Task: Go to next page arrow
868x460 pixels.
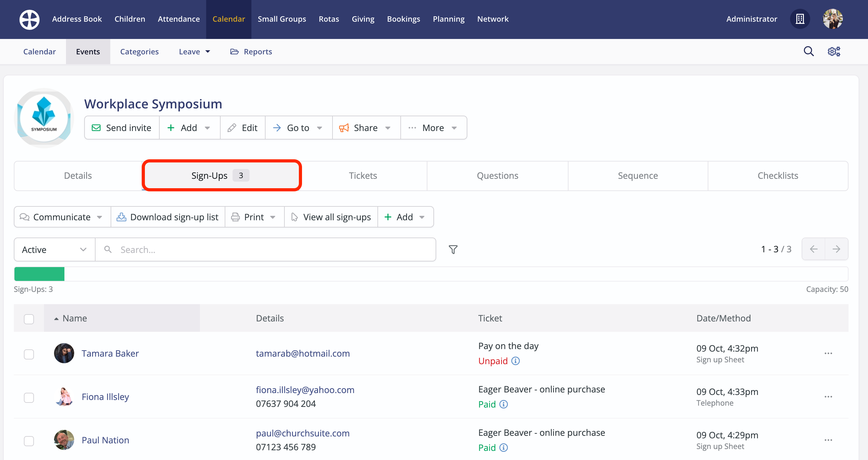Action: (x=836, y=249)
